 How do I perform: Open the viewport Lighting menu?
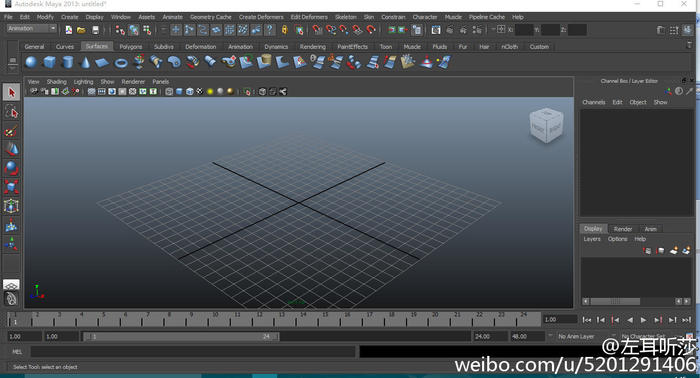pyautogui.click(x=83, y=82)
